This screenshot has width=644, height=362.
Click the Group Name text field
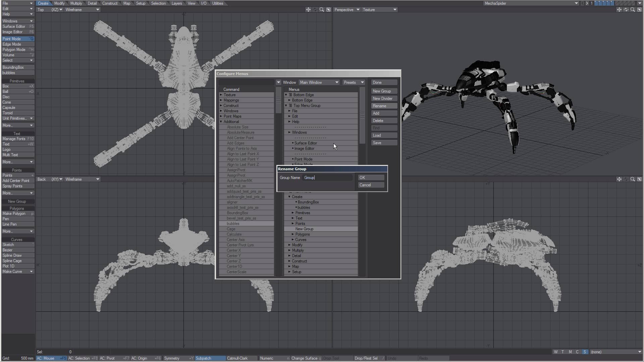point(327,177)
